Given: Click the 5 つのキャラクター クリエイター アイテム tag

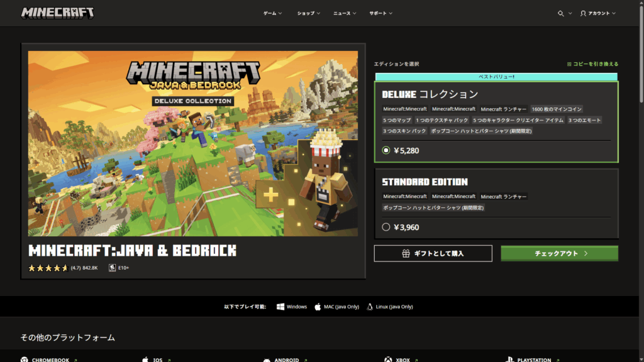Looking at the screenshot, I should tap(518, 120).
